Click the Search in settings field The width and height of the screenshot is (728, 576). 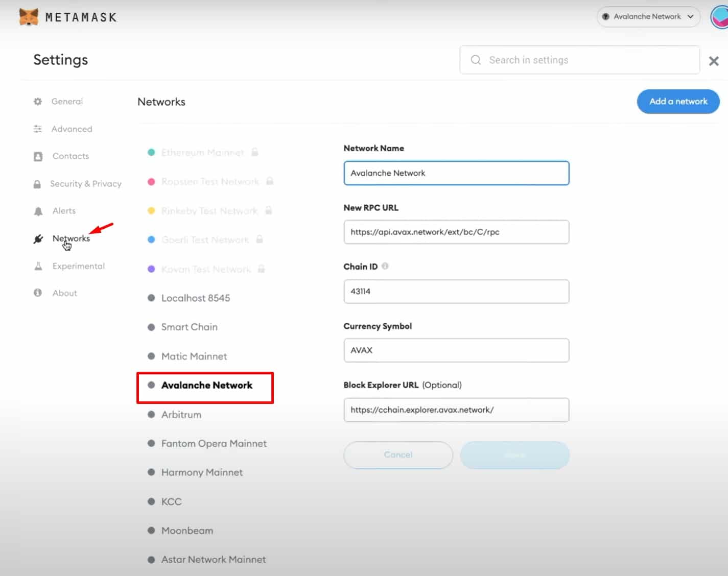tap(579, 60)
